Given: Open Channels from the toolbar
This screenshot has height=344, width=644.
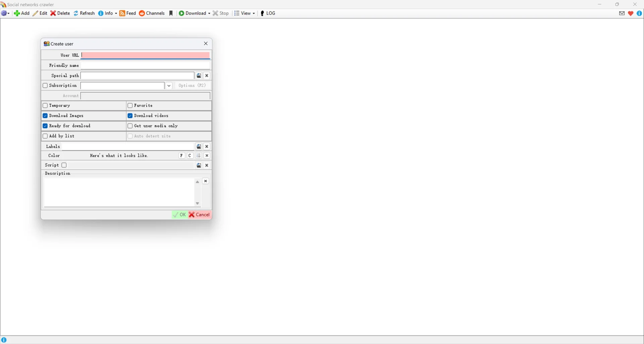Looking at the screenshot, I should pos(152,13).
